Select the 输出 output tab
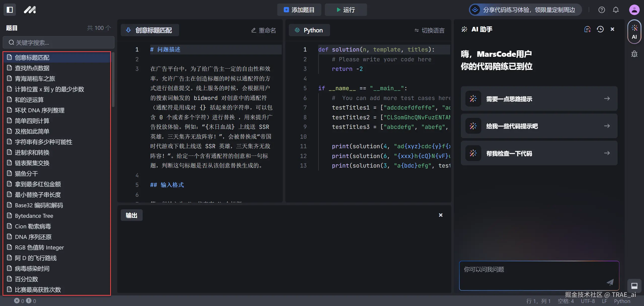 tap(131, 215)
